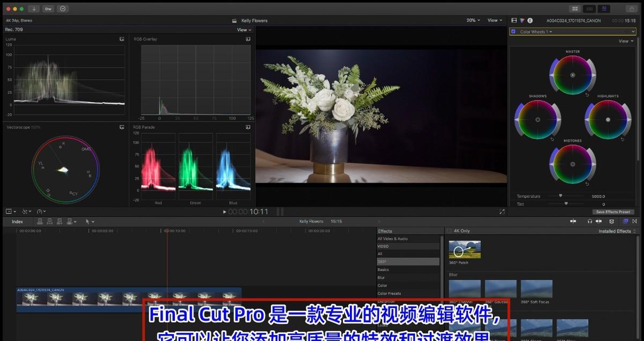The image size is (644, 341).
Task: Click the insert clip icon in timeline toolbar
Action: click(49, 221)
